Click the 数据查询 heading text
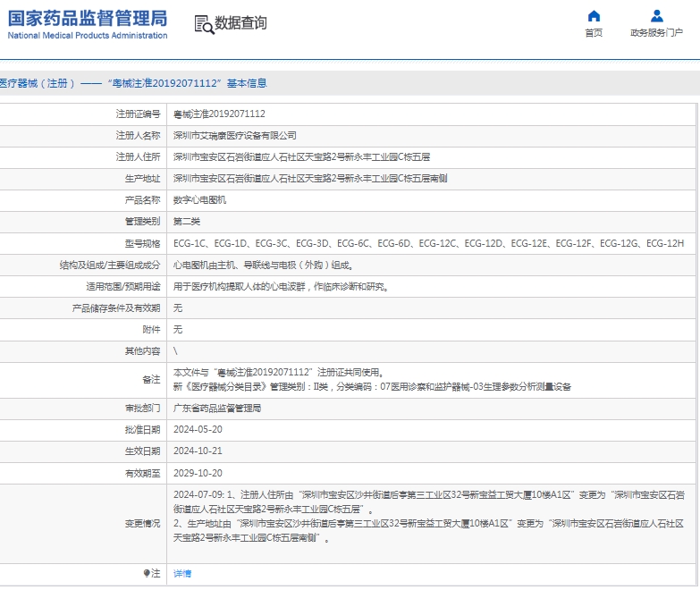The height and width of the screenshot is (590, 700). tap(240, 22)
